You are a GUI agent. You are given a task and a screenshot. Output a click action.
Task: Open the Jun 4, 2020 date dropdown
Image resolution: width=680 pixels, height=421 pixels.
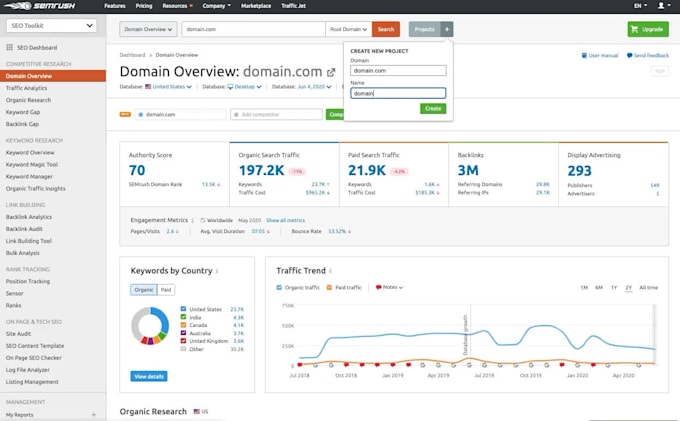314,87
